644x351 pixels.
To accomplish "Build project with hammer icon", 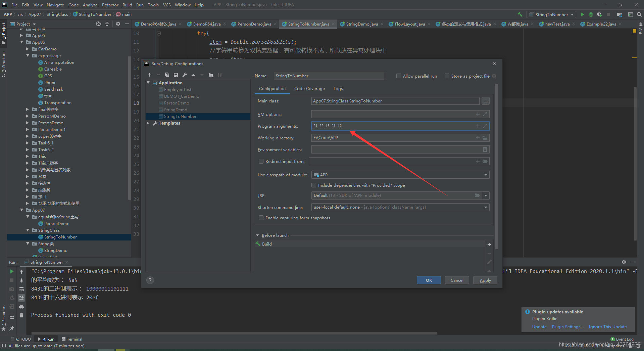I will 520,14.
